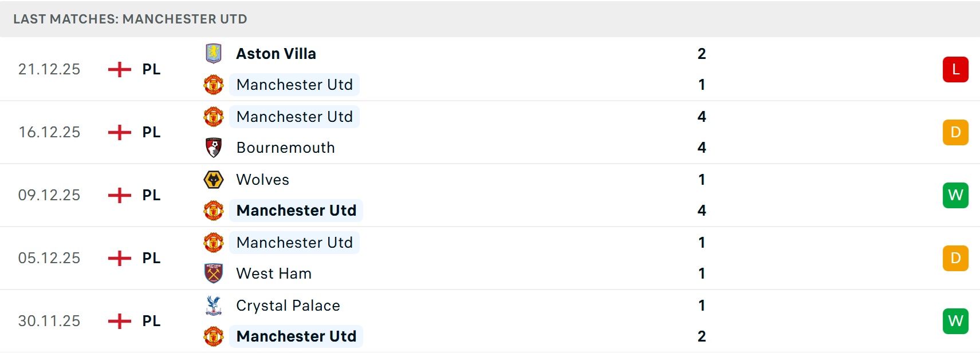Click the Aston Villa club crest
The image size is (980, 353).
click(x=214, y=54)
